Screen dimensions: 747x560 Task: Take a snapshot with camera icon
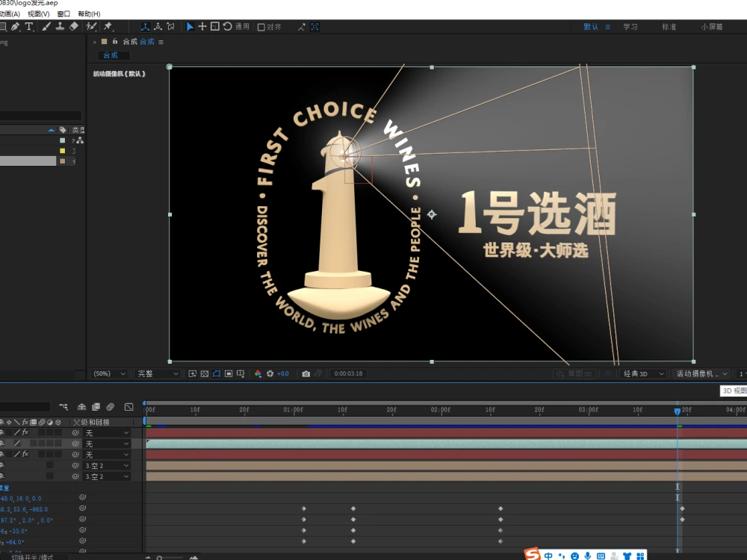pos(306,374)
